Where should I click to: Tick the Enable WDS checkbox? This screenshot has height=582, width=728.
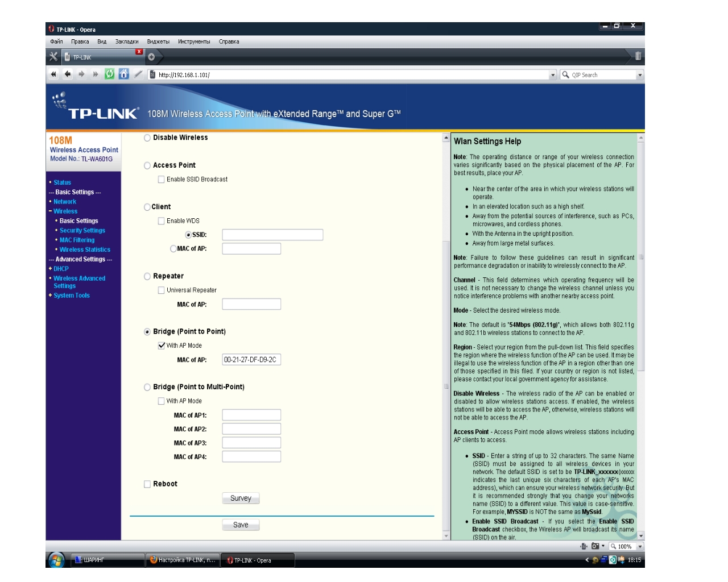[161, 221]
